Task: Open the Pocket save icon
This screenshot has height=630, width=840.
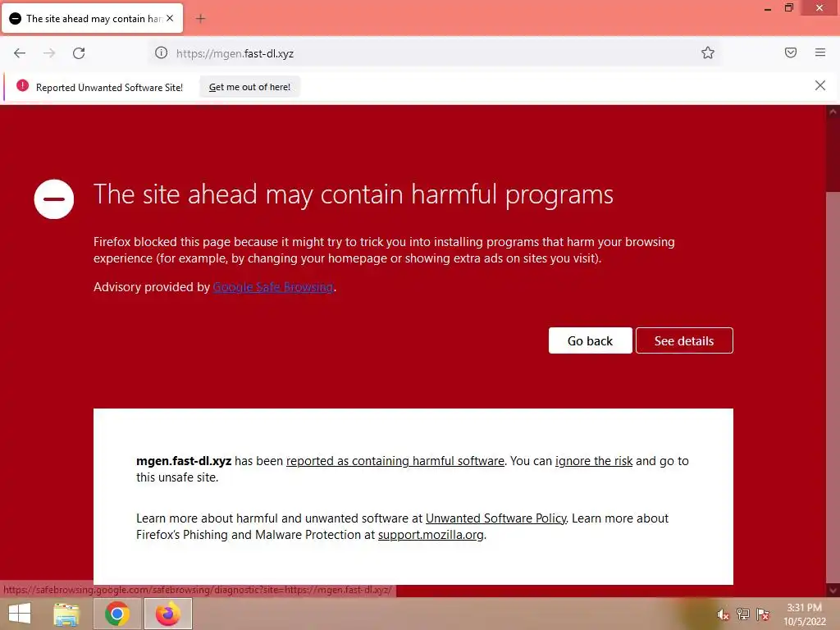Action: pyautogui.click(x=791, y=52)
